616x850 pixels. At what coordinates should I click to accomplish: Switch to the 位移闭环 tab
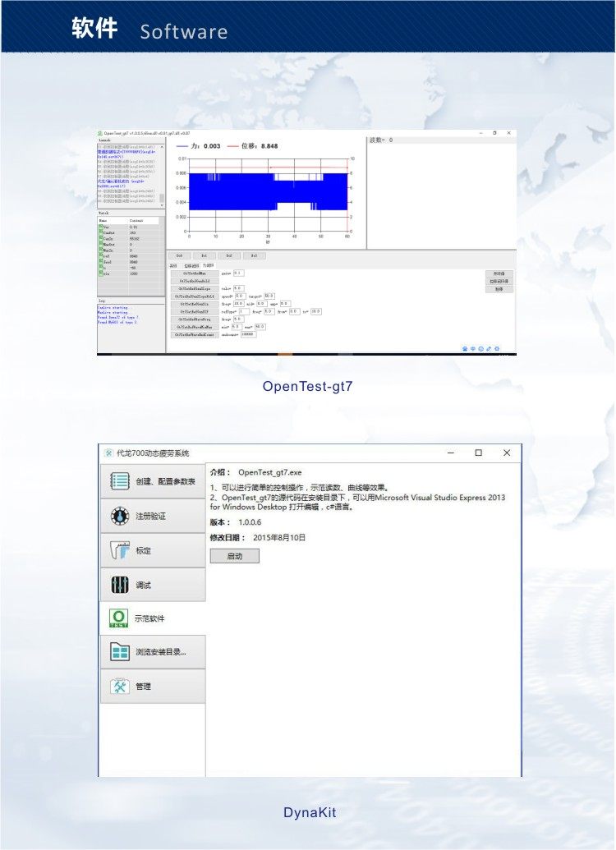192,265
